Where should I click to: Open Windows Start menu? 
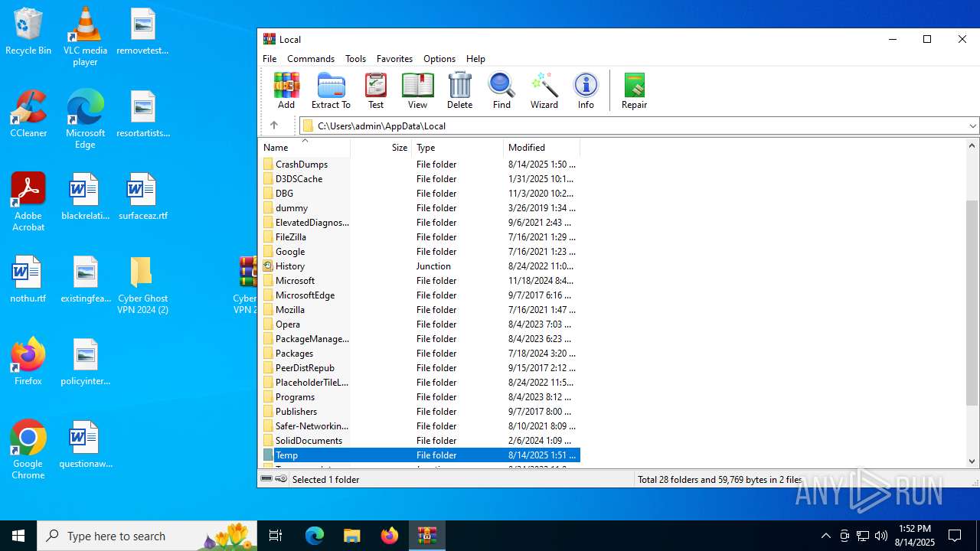pyautogui.click(x=18, y=536)
